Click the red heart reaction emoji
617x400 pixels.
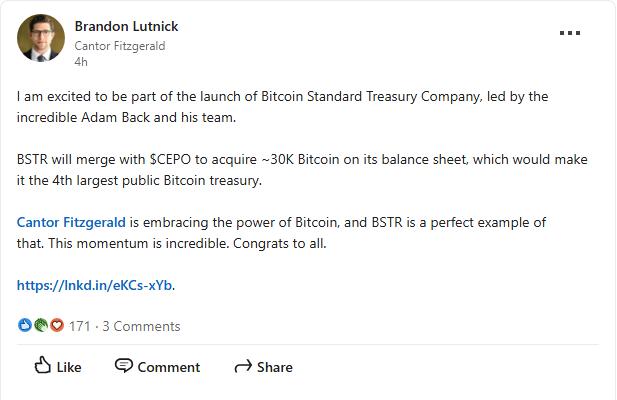tap(56, 325)
